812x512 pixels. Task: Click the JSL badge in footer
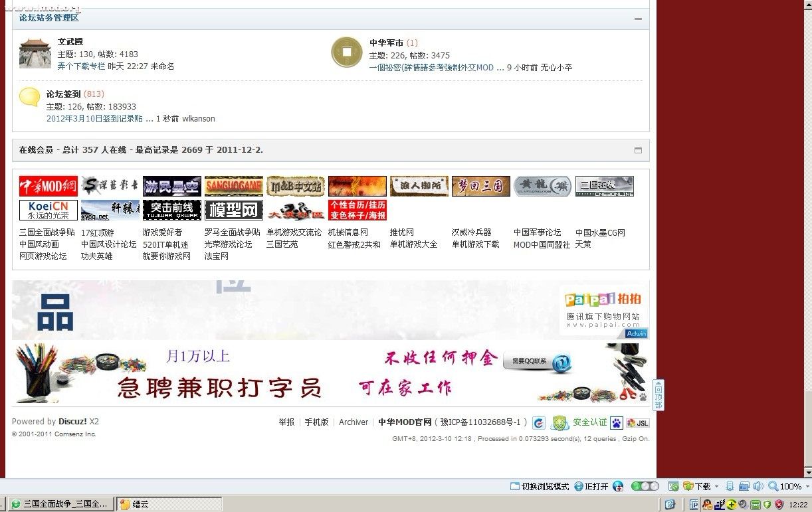pos(638,423)
